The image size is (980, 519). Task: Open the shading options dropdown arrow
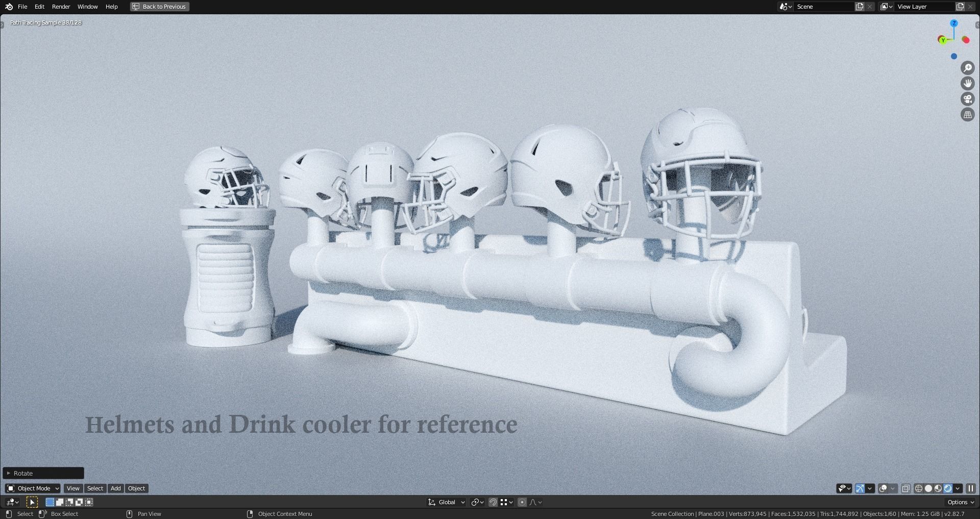(x=958, y=488)
